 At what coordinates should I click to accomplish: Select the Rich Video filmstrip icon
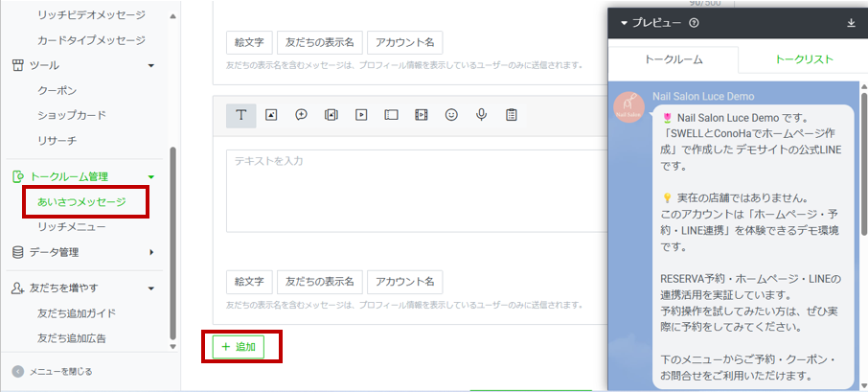pos(422,115)
